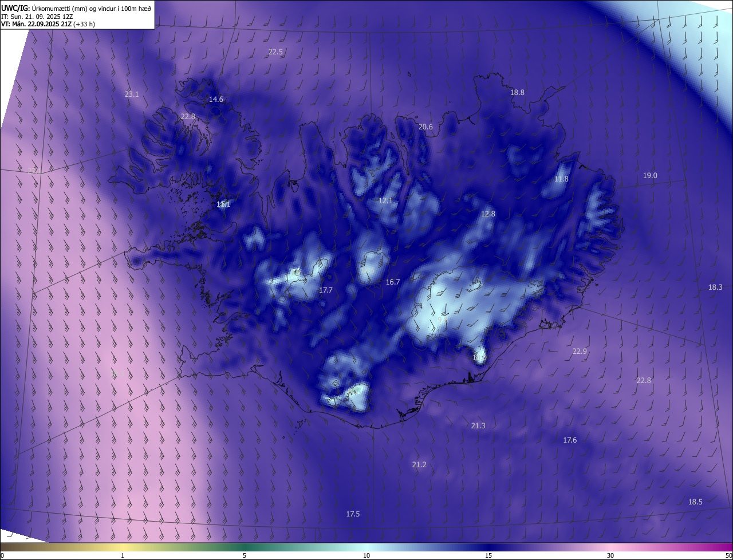Click the 12.1 value on the map
733x560 pixels.
coord(385,200)
